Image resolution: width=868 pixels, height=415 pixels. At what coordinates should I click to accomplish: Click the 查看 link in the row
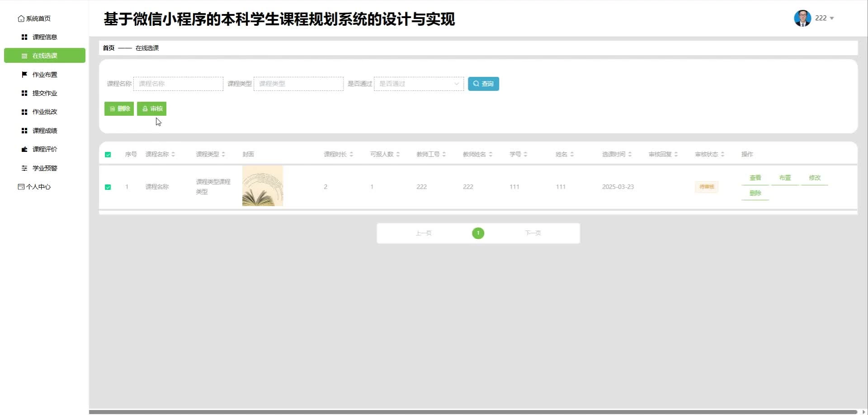click(755, 178)
